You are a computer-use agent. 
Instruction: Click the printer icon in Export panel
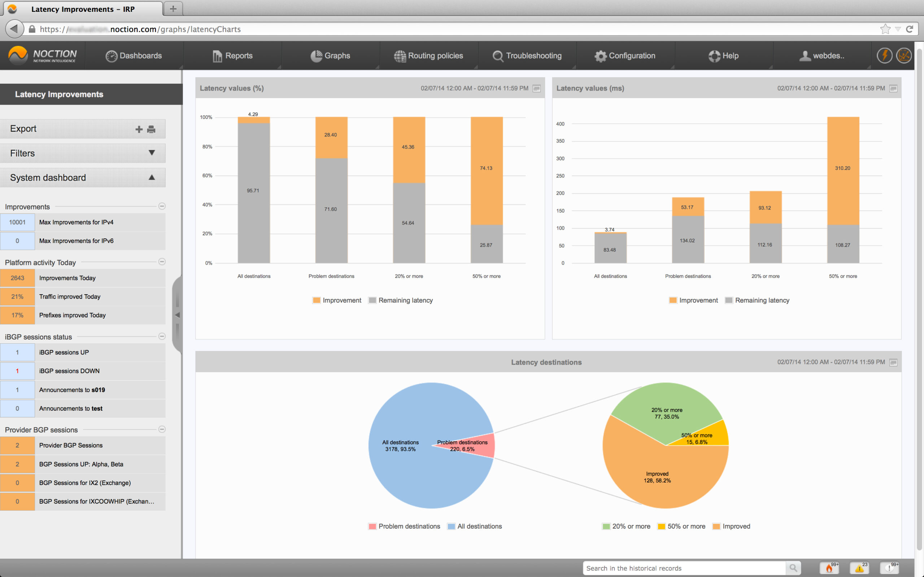tap(151, 129)
